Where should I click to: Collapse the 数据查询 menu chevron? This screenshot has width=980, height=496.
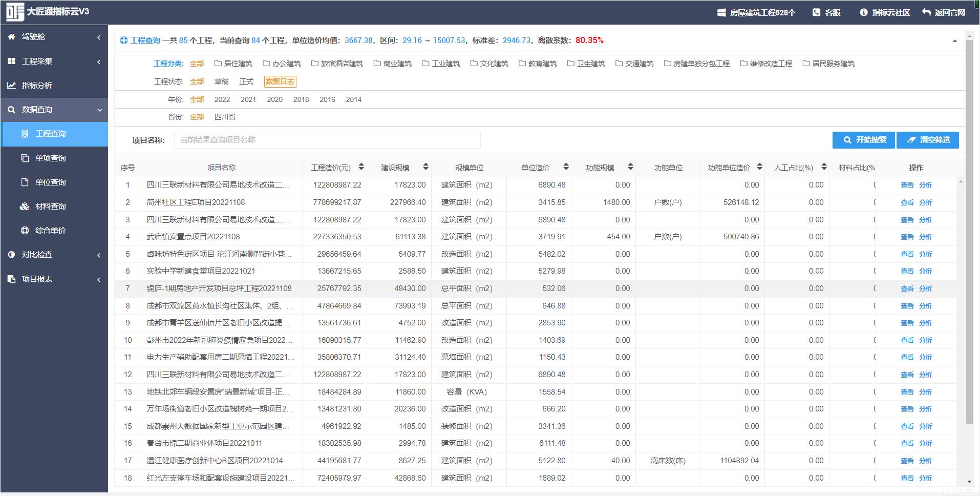click(99, 110)
